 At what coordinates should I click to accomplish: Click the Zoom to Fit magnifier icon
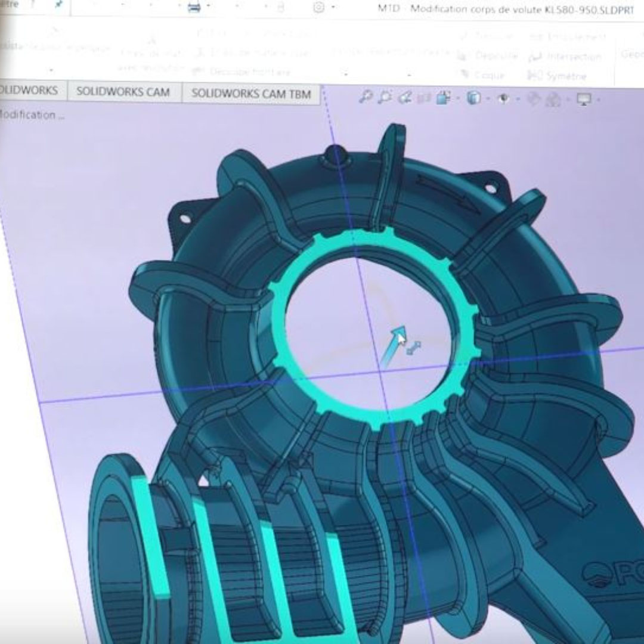pos(366,97)
